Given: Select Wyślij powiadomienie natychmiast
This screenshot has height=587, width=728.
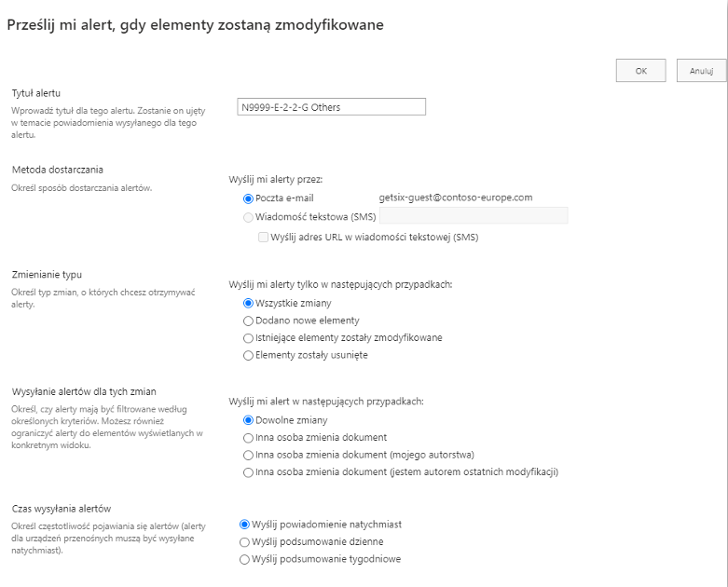Looking at the screenshot, I should click(244, 525).
